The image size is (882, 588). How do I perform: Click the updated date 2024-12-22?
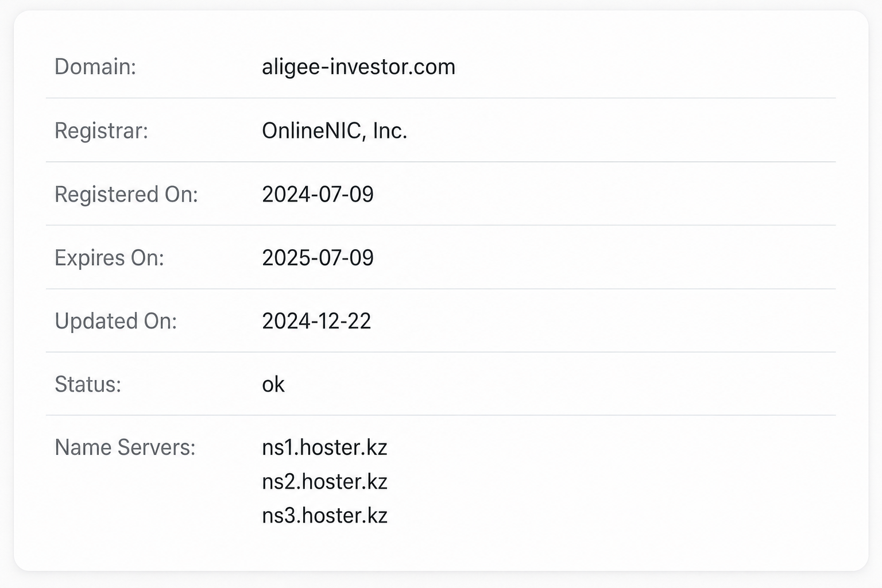(316, 321)
